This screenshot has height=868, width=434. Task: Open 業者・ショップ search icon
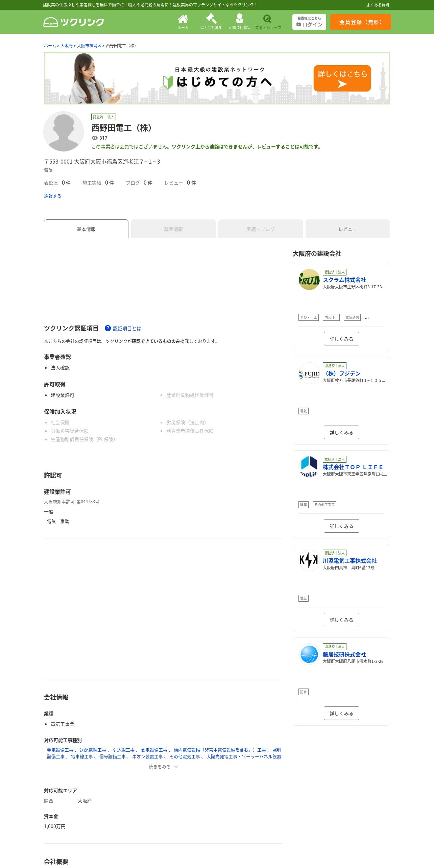(x=268, y=22)
